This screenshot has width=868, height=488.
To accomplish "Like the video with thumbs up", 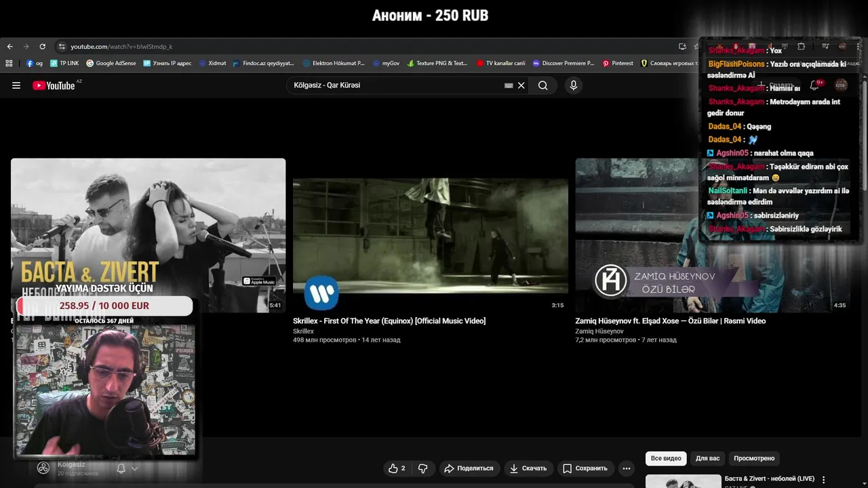I will (397, 468).
